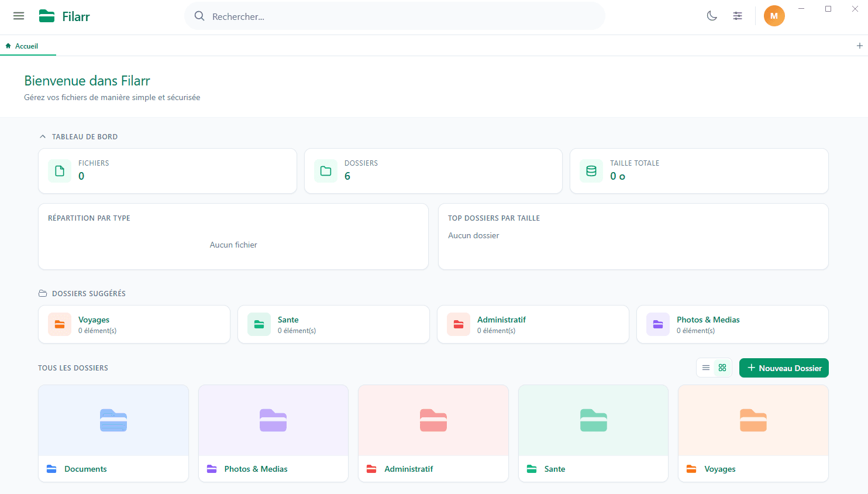Switch folders view to list mode

706,368
